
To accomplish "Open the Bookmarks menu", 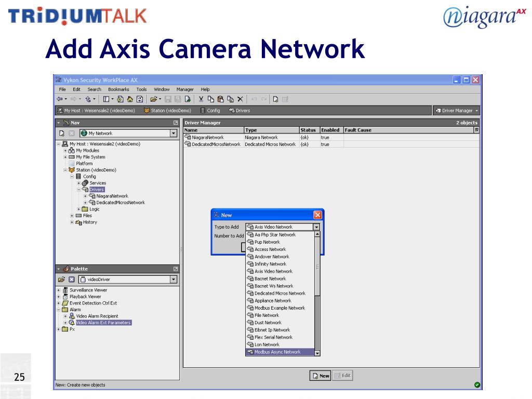I will [118, 89].
